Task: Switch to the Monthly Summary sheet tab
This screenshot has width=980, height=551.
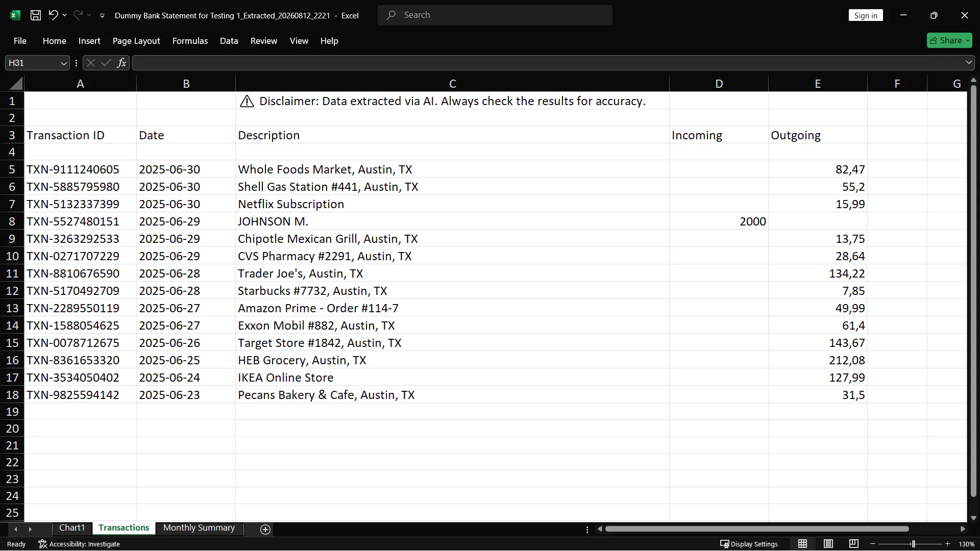Action: (199, 528)
